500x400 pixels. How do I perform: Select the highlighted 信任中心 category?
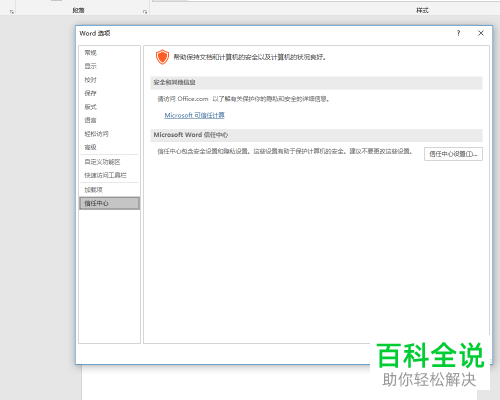pos(109,203)
